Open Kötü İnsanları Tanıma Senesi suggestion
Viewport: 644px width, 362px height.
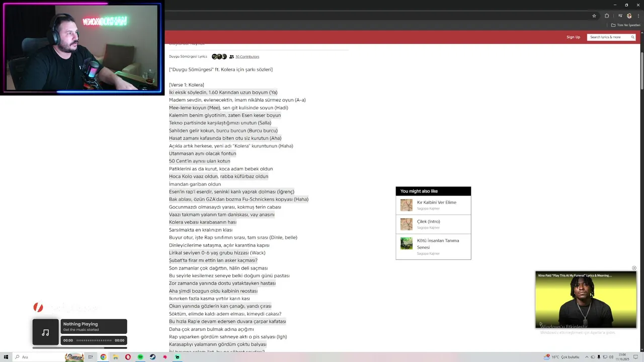point(438,244)
